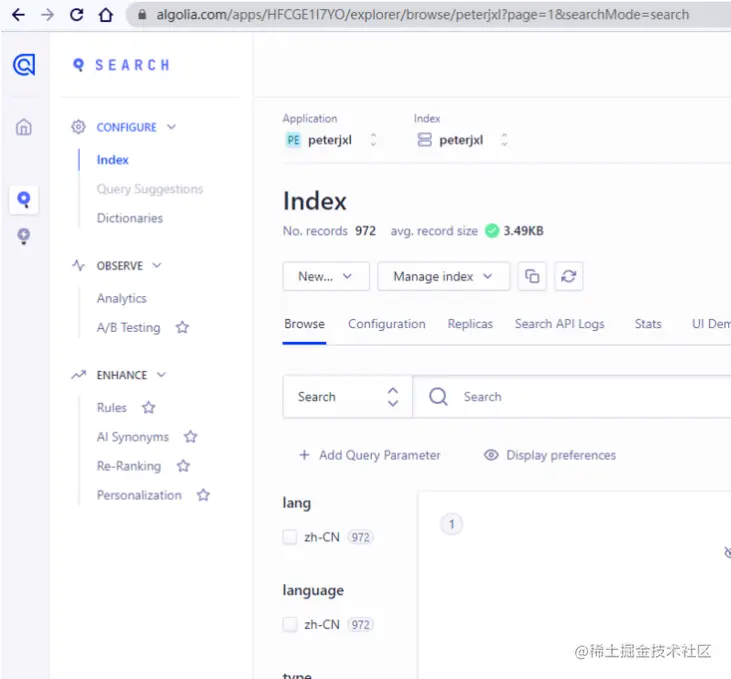
Task: Click Add Query Parameter label
Action: 379,455
